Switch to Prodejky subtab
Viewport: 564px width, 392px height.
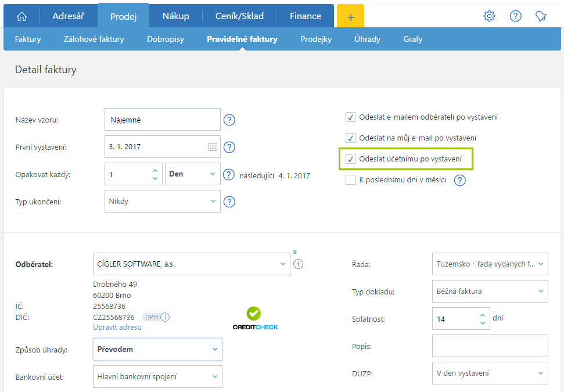pyautogui.click(x=316, y=39)
